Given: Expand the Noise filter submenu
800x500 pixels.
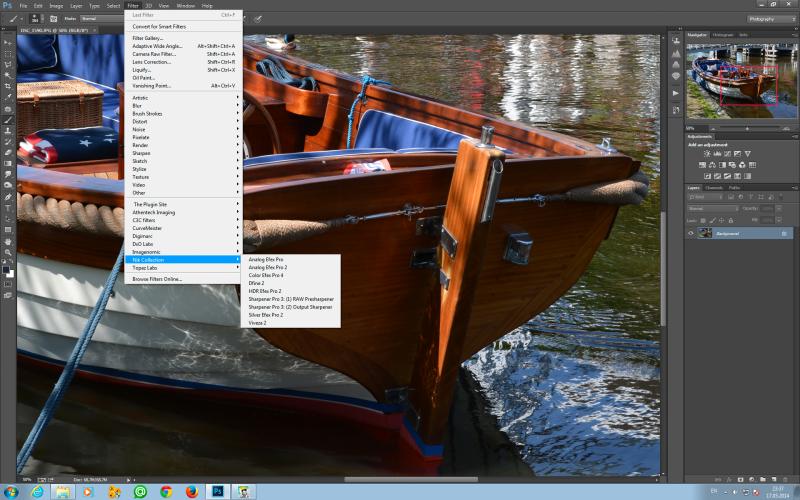Looking at the screenshot, I should coord(184,130).
